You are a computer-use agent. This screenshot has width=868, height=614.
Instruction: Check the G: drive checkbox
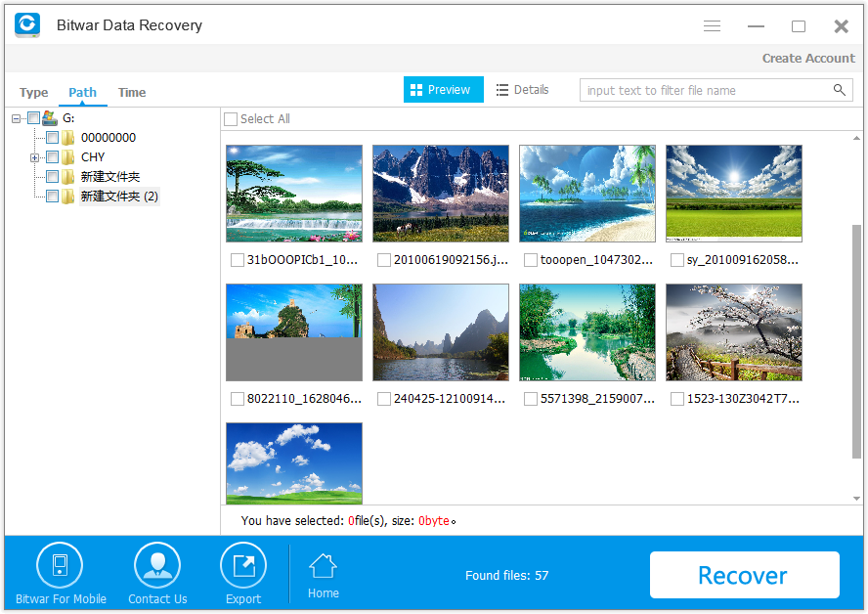click(32, 117)
